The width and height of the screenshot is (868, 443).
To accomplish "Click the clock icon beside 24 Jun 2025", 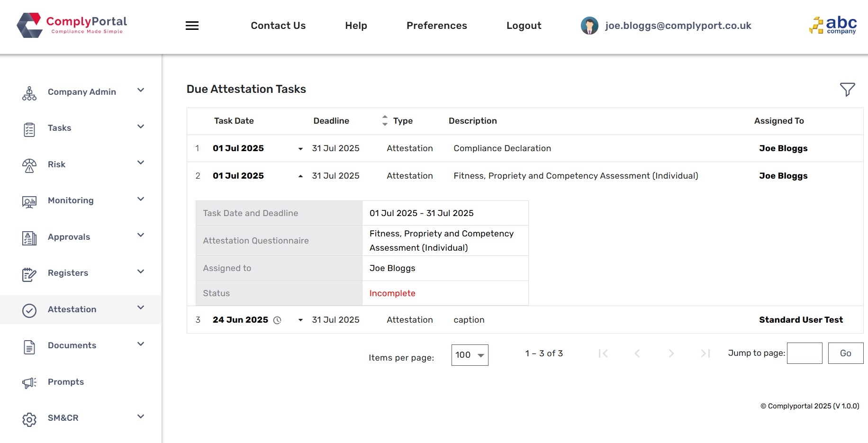I will coord(278,320).
